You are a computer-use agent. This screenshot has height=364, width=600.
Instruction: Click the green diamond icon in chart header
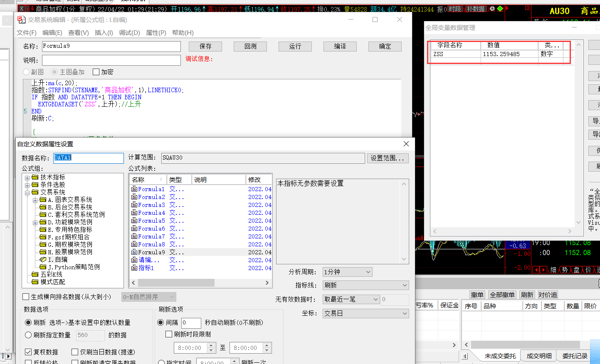[500, 9]
